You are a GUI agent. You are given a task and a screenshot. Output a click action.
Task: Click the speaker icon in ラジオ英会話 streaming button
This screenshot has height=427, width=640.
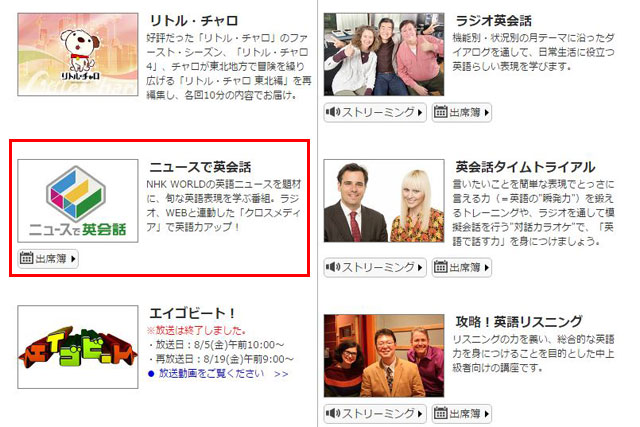pos(333,112)
